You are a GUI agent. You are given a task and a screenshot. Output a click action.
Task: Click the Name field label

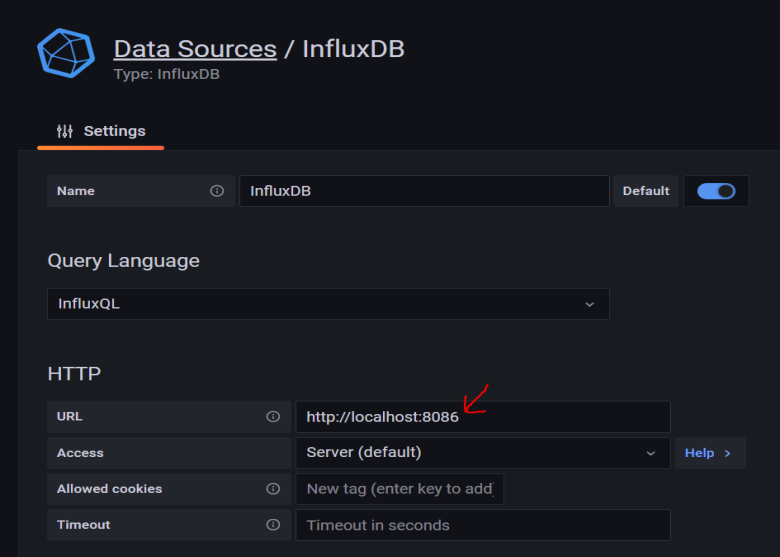coord(76,191)
